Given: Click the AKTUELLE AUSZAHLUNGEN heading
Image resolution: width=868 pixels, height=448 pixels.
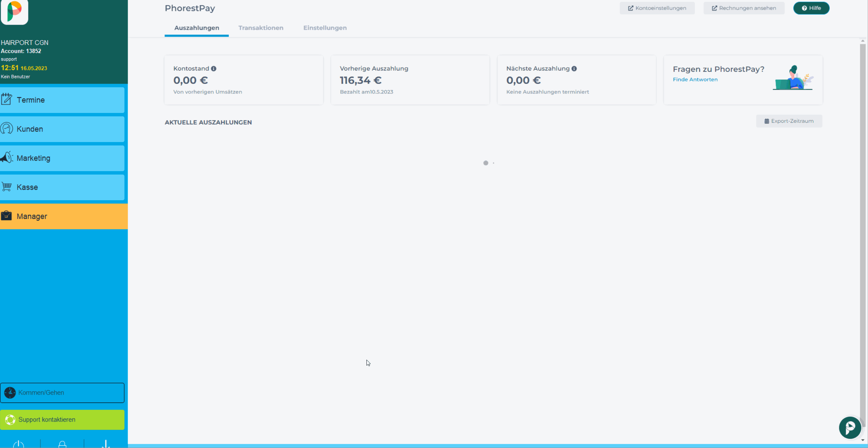Looking at the screenshot, I should 208,122.
